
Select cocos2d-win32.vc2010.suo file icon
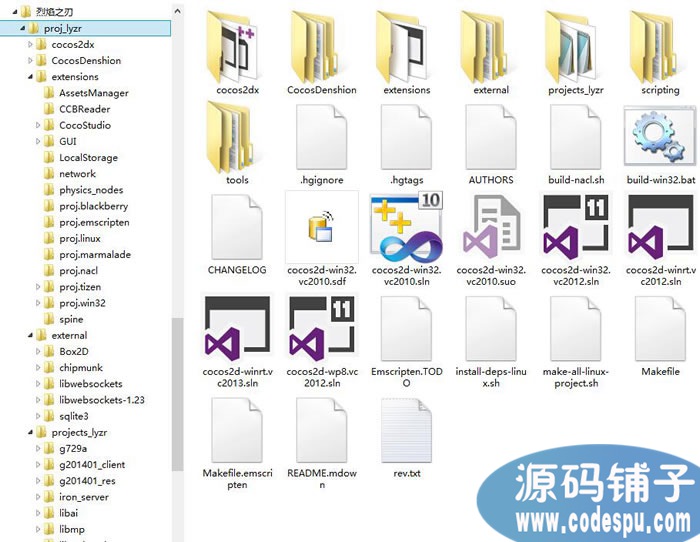[x=491, y=227]
